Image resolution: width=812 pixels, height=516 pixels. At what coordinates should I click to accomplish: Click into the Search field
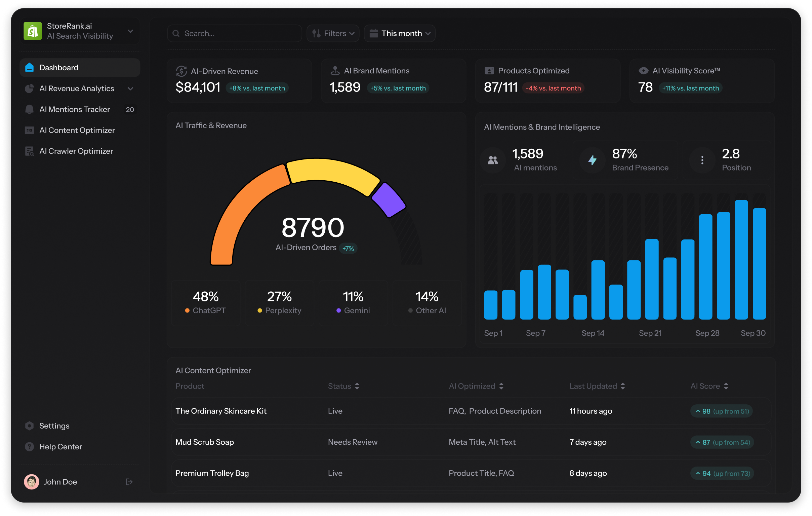(x=236, y=33)
